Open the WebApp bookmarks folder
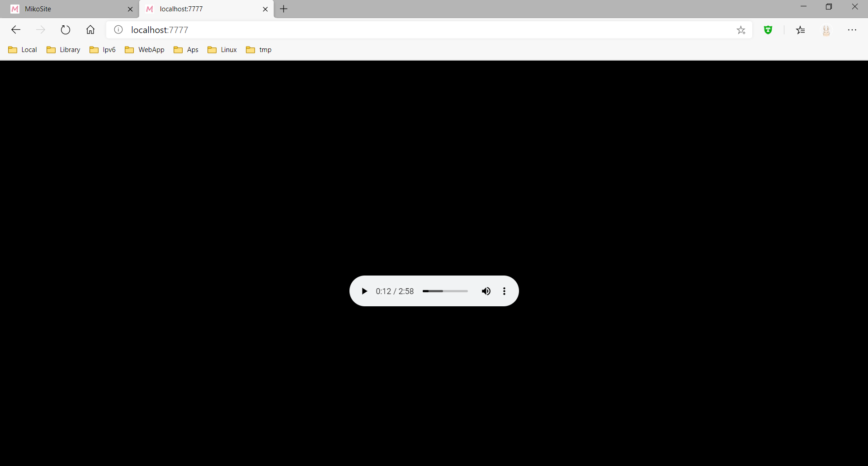Image resolution: width=868 pixels, height=466 pixels. pos(145,50)
